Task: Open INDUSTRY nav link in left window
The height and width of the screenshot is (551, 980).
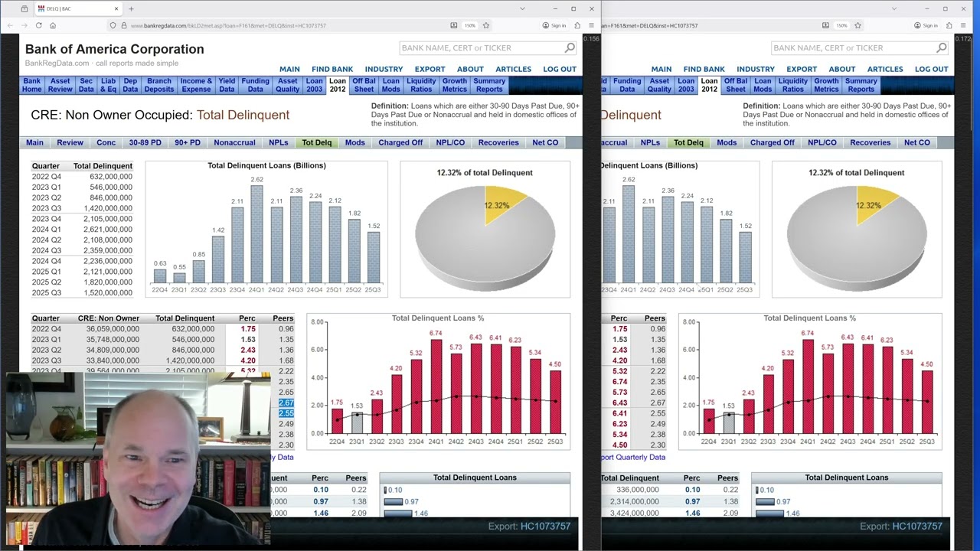Action: click(384, 69)
